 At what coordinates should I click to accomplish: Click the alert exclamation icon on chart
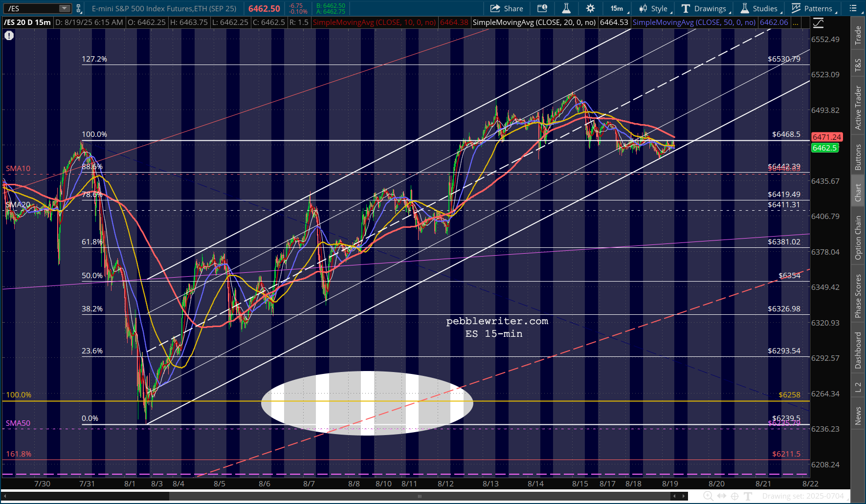[9, 35]
